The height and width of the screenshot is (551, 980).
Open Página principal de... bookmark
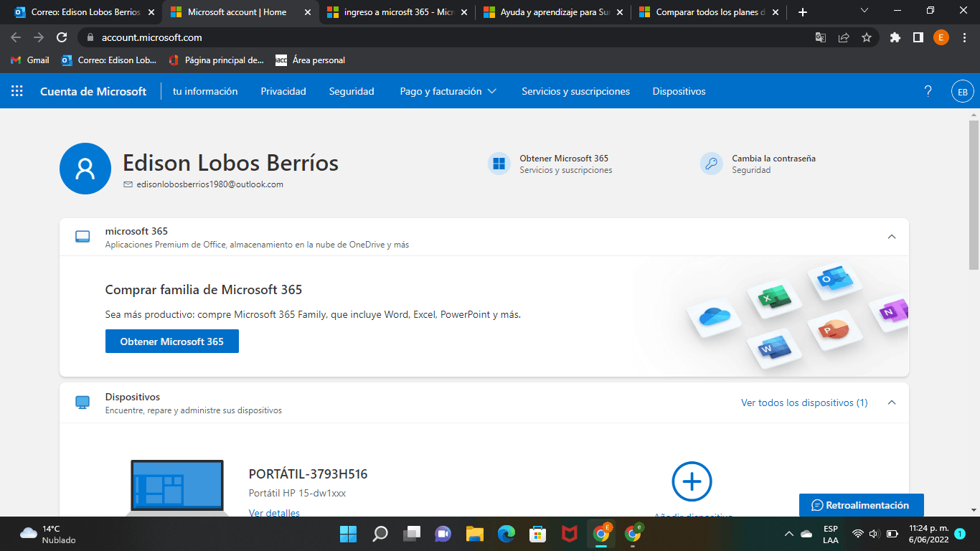point(216,60)
